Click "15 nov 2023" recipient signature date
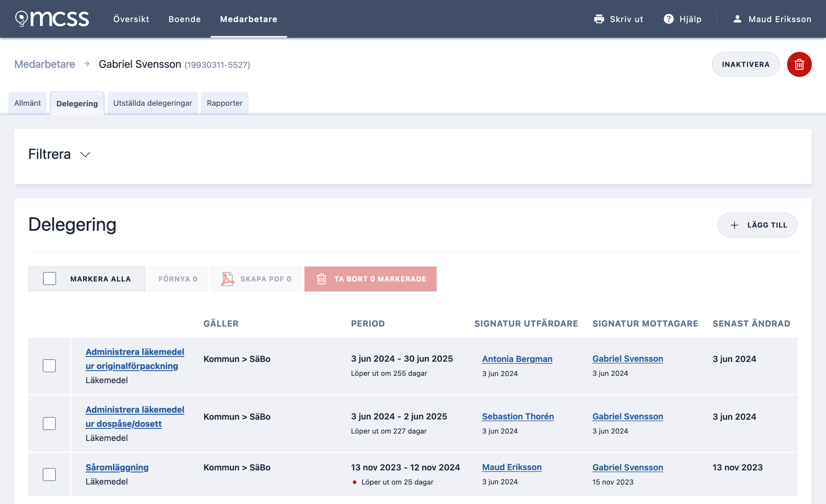The height and width of the screenshot is (504, 826). coord(613,482)
